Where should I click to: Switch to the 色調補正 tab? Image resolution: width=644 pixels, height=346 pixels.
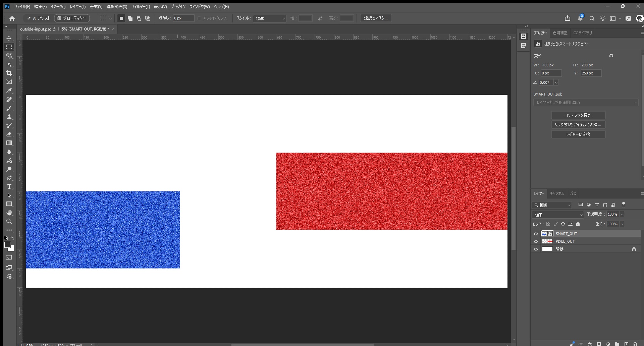[x=560, y=33]
